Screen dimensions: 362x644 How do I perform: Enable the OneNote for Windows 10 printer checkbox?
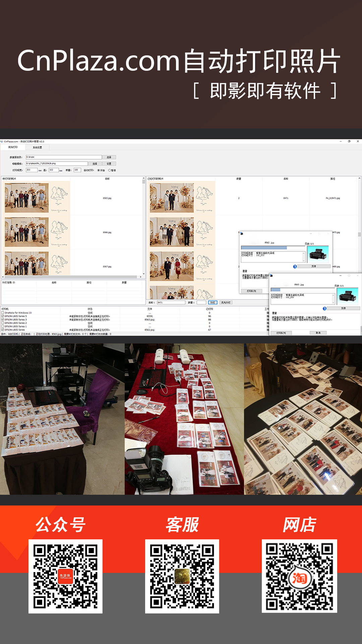(3, 313)
